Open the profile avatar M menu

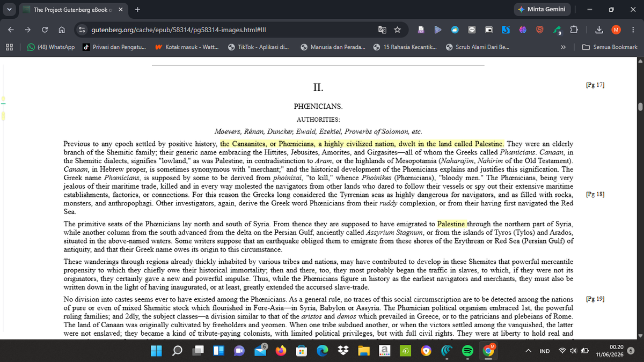[x=617, y=29]
